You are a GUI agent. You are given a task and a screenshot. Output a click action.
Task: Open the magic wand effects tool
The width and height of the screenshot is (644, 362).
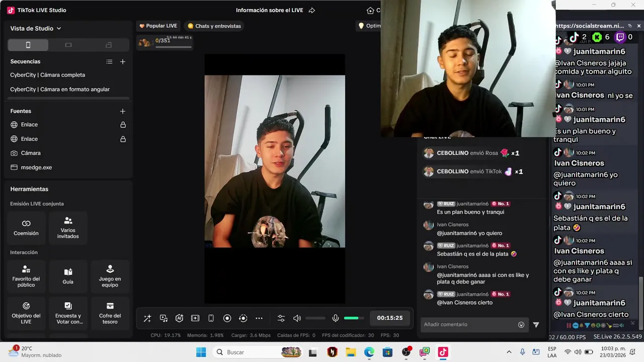(x=147, y=318)
